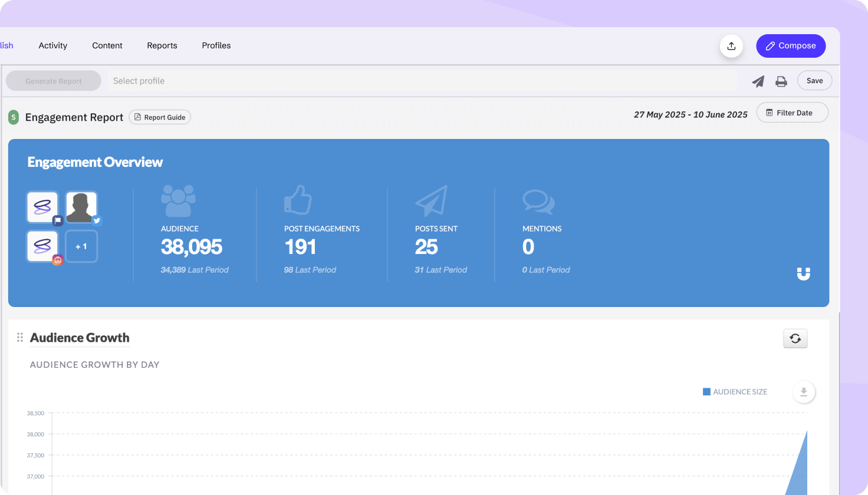Click the logo icon in overview corner
Viewport: 868px width, 495px height.
[803, 274]
